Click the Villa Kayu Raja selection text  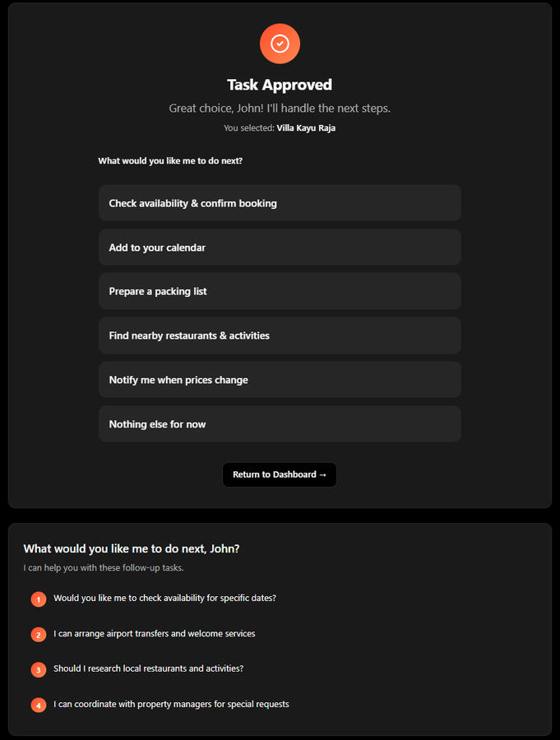pos(306,128)
